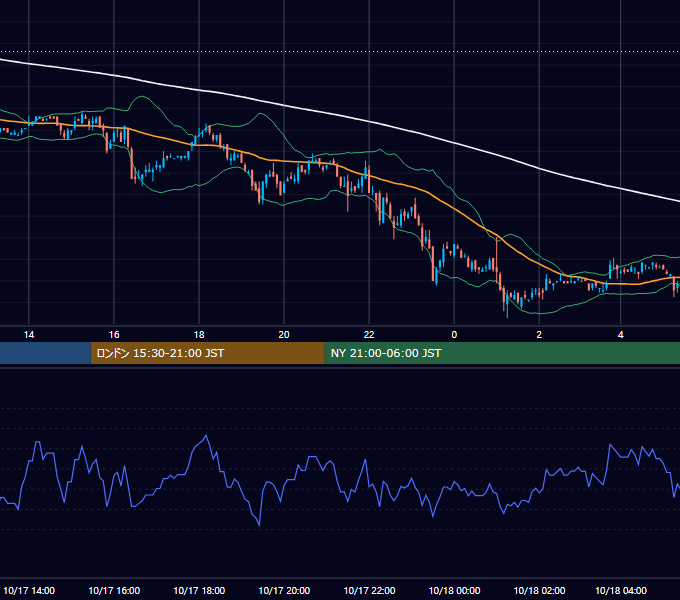Click the 10/17 22:00 date label
This screenshot has height=600, width=680.
click(x=369, y=590)
